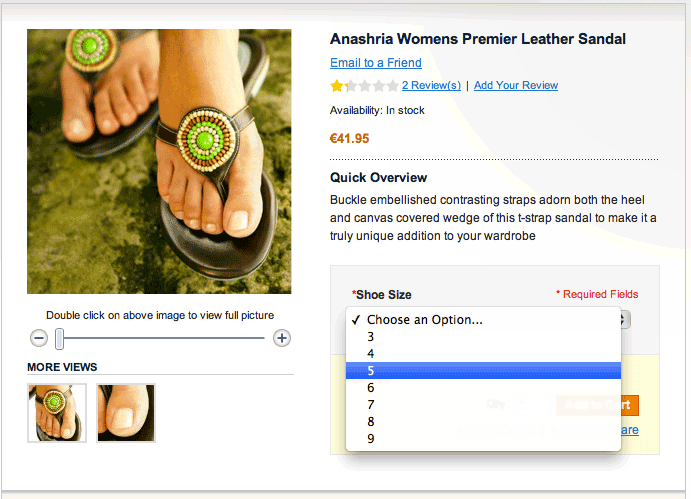Open the second toes thumbnail view
The height and width of the screenshot is (499, 691).
pos(126,413)
